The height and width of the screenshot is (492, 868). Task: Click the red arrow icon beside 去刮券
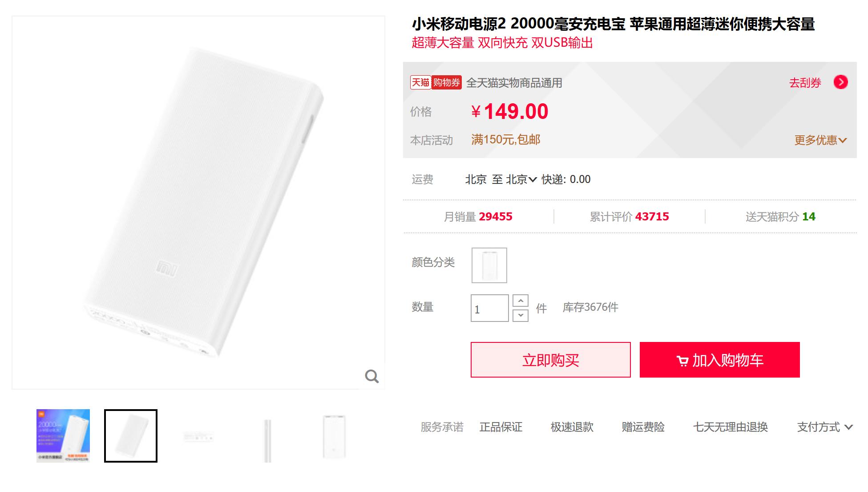click(840, 82)
